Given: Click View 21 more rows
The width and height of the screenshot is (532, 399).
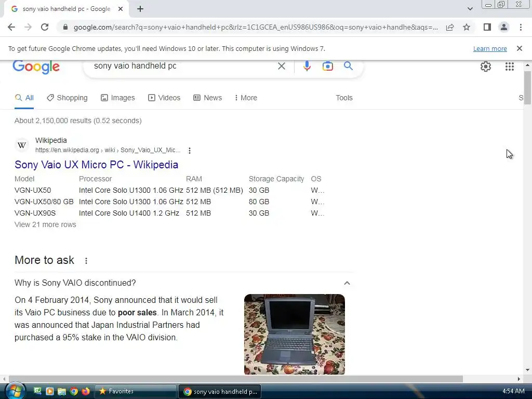Looking at the screenshot, I should point(45,224).
